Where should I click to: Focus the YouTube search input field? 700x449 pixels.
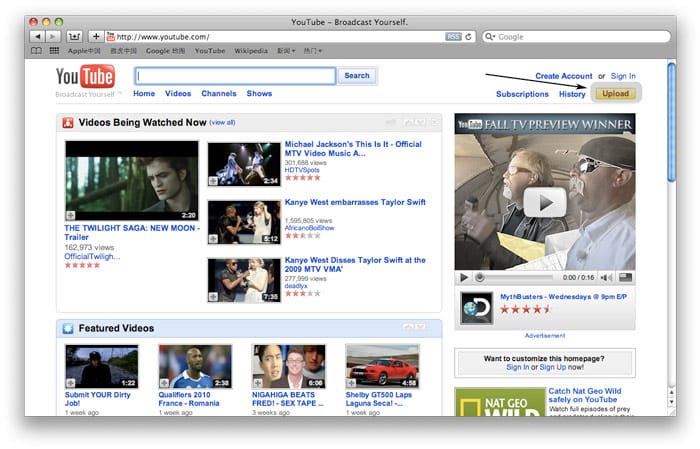(x=235, y=76)
